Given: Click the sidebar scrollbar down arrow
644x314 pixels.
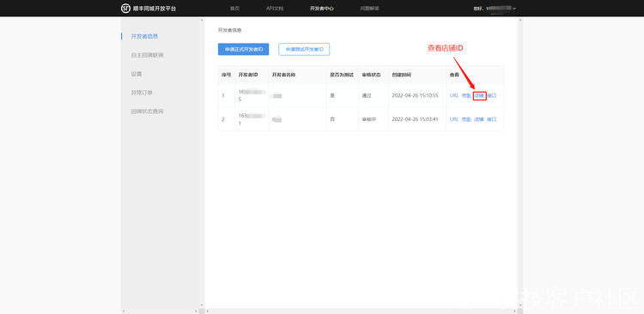Looking at the screenshot, I should coord(201,305).
